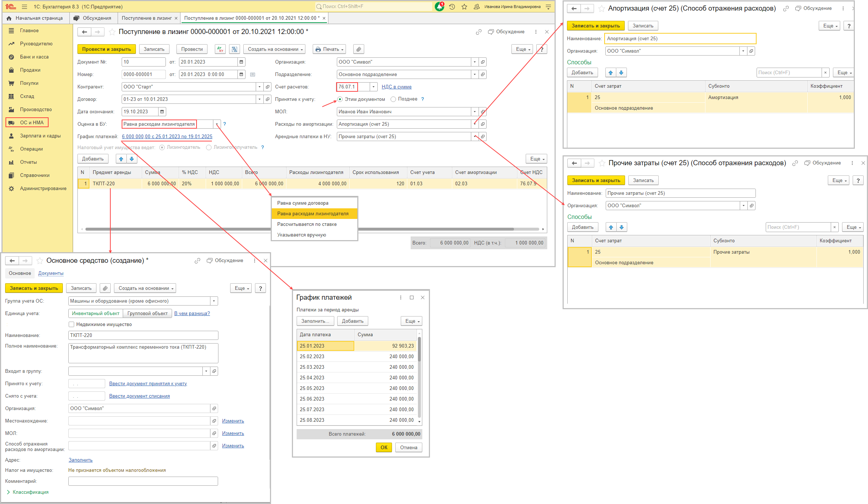Open calendar picker for Дата окончания

coord(162,111)
